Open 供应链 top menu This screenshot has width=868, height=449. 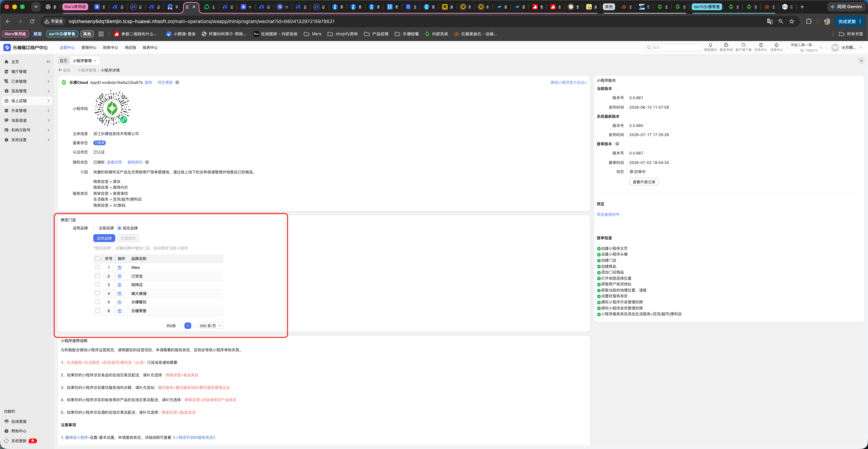131,48
